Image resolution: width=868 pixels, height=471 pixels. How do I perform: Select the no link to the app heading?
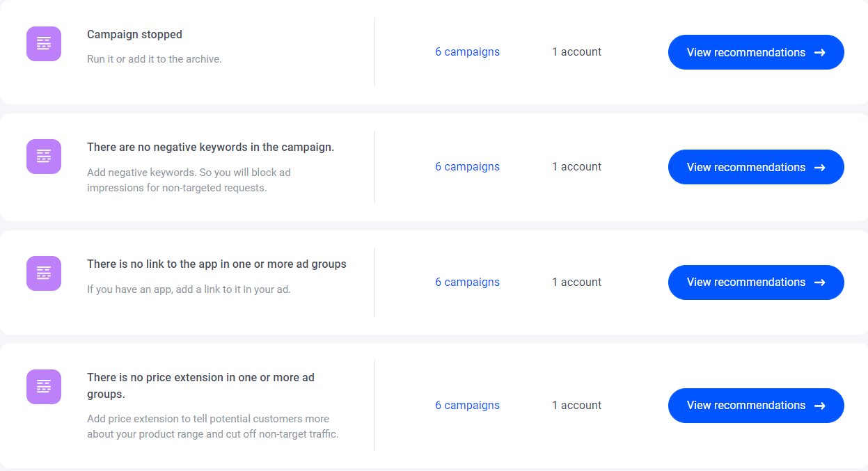[216, 264]
